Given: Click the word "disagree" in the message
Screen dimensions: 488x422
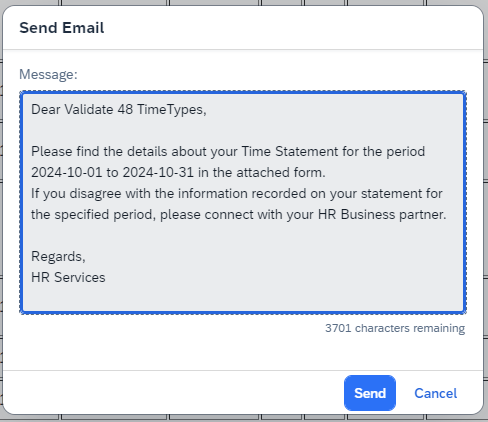Looking at the screenshot, I should 95,194.
